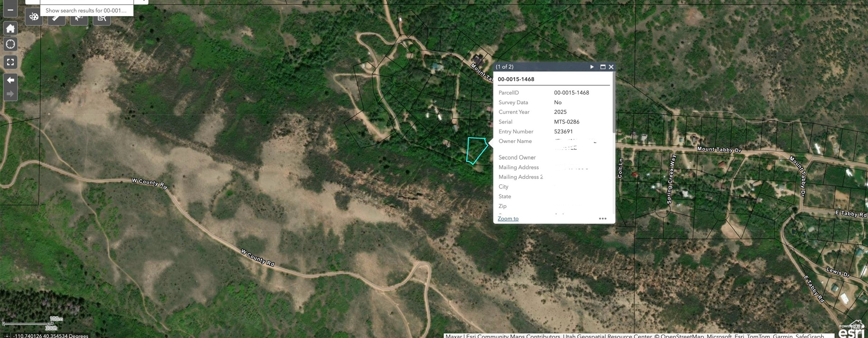Go to the default map extent (home)
The height and width of the screenshot is (338, 868).
pyautogui.click(x=10, y=28)
